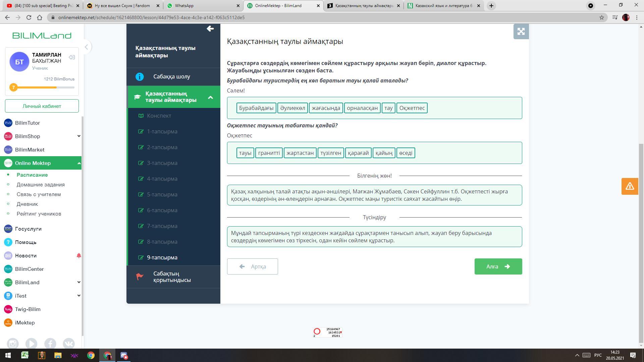Screen dimensions: 644x362
Task: Open the Новости notification bell
Action: point(79,256)
